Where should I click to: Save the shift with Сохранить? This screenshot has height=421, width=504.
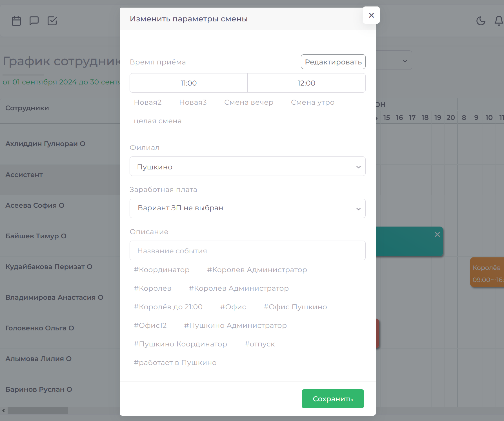(333, 399)
